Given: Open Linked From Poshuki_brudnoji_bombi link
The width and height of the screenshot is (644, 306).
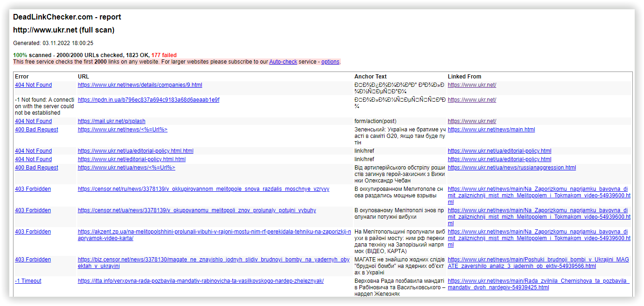Looking at the screenshot, I should tap(538, 263).
